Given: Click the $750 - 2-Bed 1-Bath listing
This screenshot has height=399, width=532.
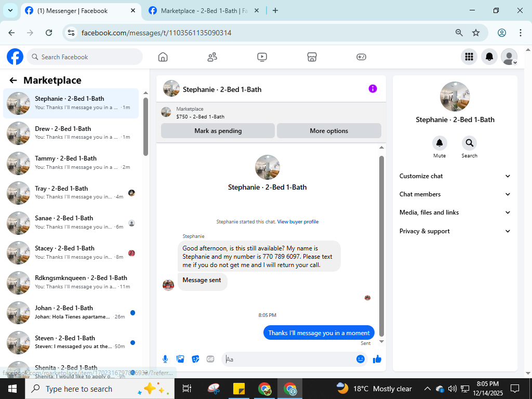Looking at the screenshot, I should point(200,116).
